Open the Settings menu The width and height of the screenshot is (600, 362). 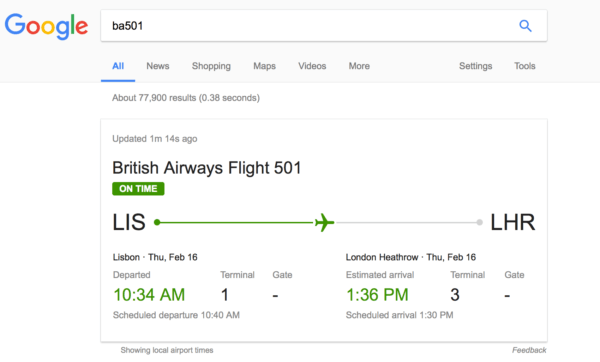click(476, 66)
